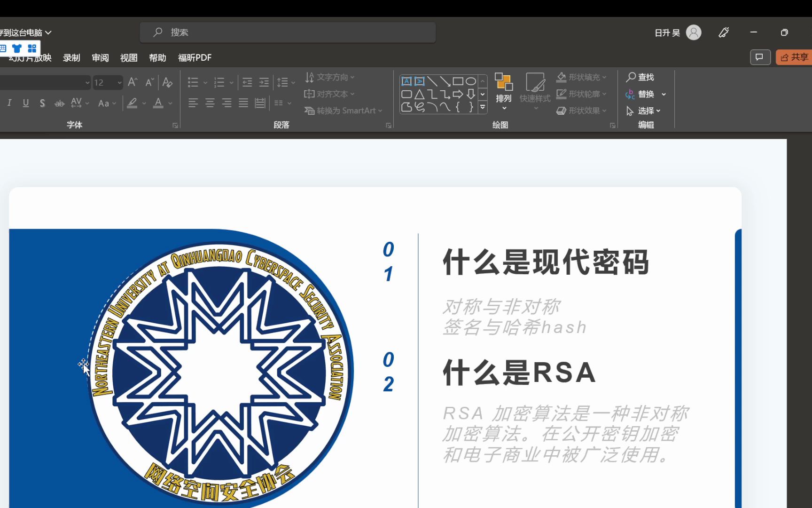Image resolution: width=812 pixels, height=508 pixels.
Task: Select rounded rectangle shape
Action: point(406,94)
